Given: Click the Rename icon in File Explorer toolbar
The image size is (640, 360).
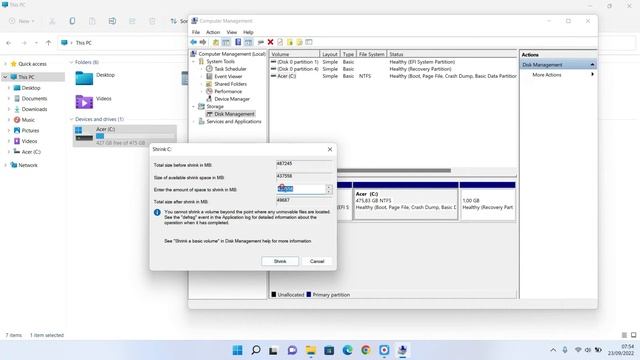Looking at the screenshot, I should (x=112, y=21).
